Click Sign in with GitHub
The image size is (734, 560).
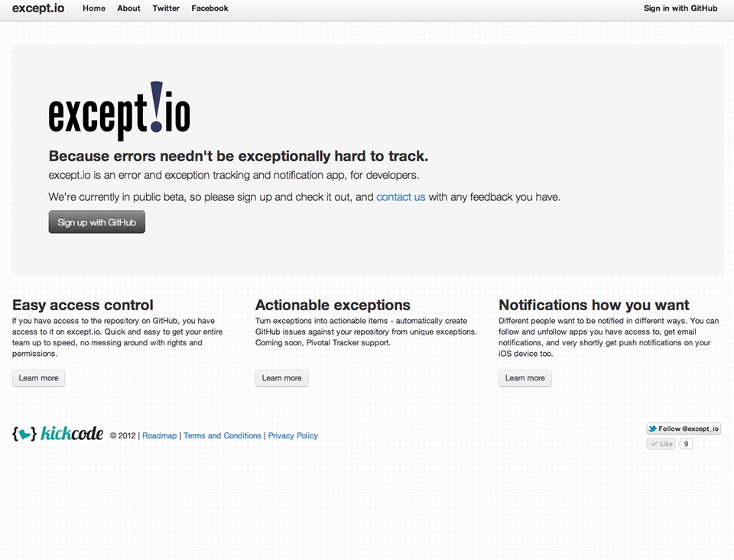(x=680, y=8)
